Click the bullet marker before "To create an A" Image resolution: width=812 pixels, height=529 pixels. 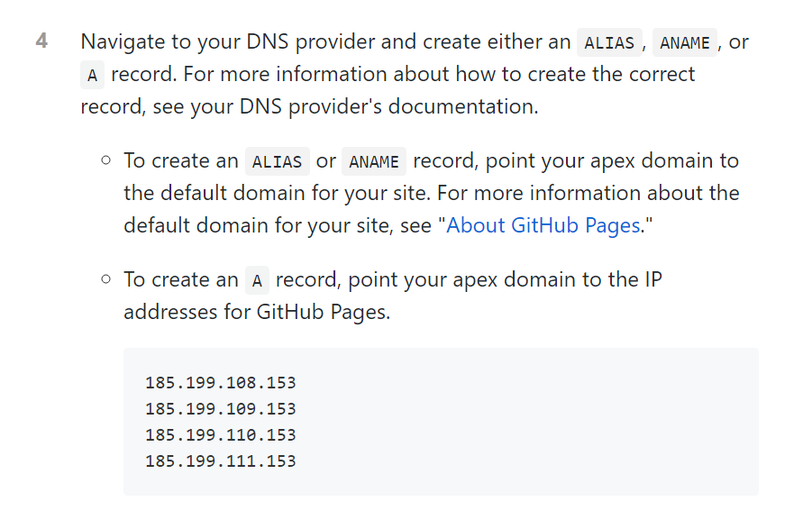(105, 280)
